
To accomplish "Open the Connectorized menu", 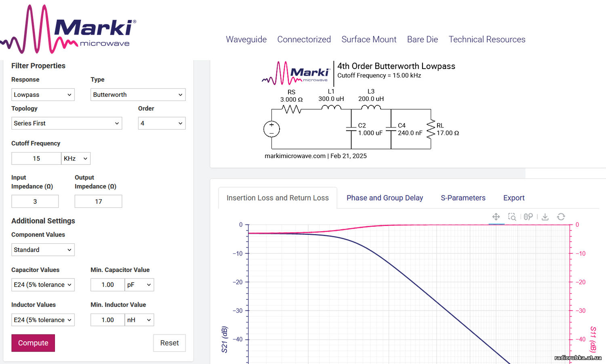I will 304,39.
